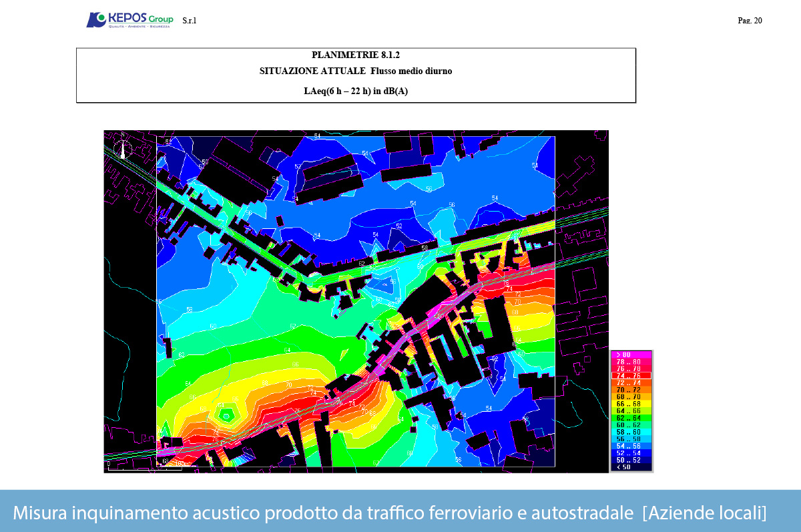Select the highlighted '74 .. 76' legend entry
The image size is (801, 532).
pos(631,375)
